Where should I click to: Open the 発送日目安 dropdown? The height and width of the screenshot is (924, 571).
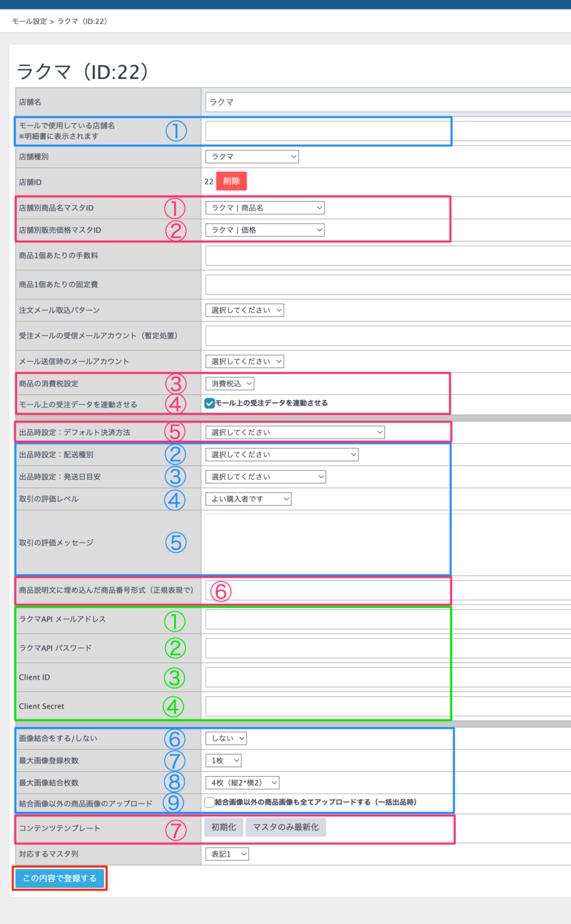(265, 477)
